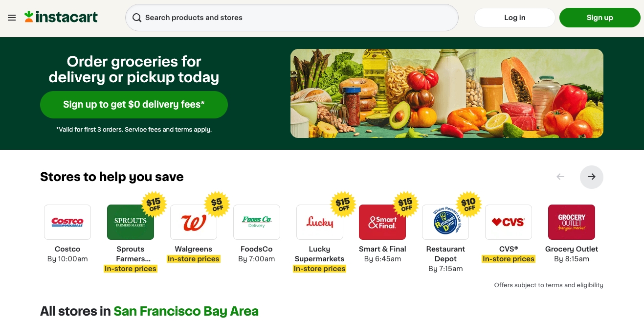
Task: Open the FoodsCo Delivery logo
Action: click(x=257, y=222)
